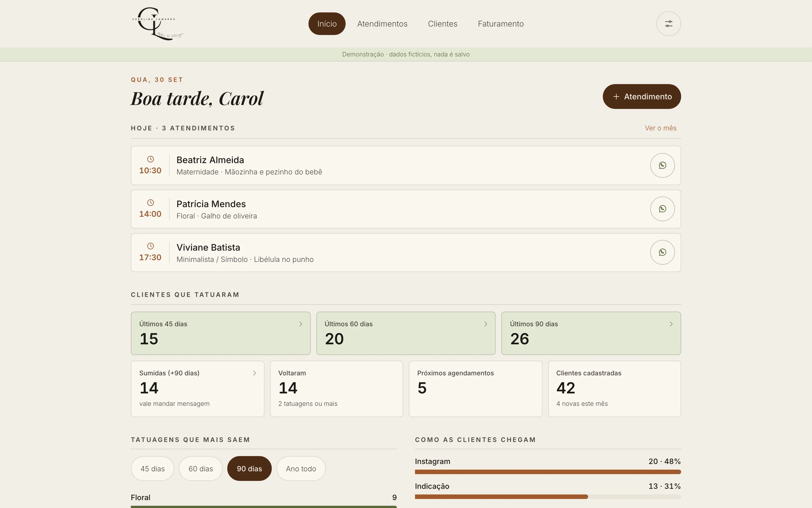Open the Clientes tab
The width and height of the screenshot is (812, 508).
443,24
